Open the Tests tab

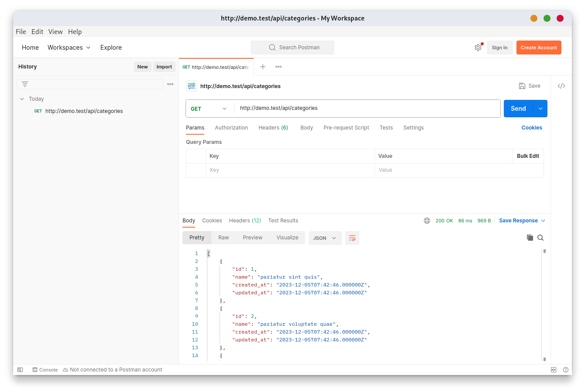click(x=386, y=128)
